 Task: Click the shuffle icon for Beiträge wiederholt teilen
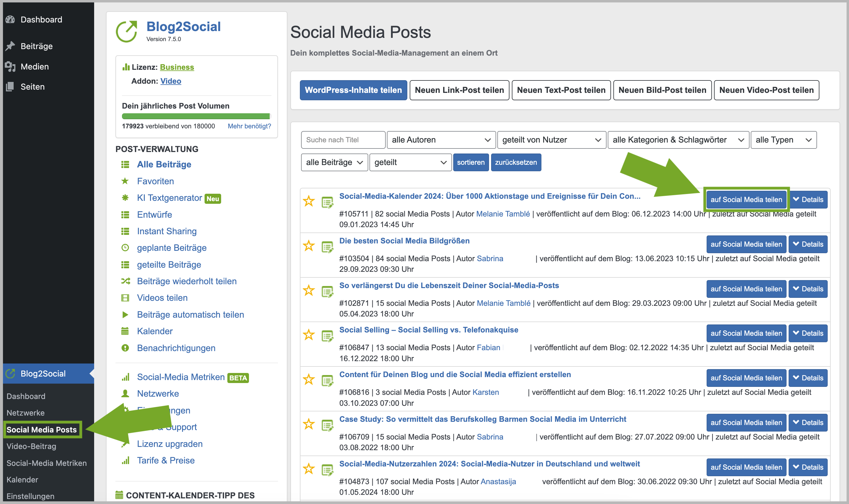point(126,281)
